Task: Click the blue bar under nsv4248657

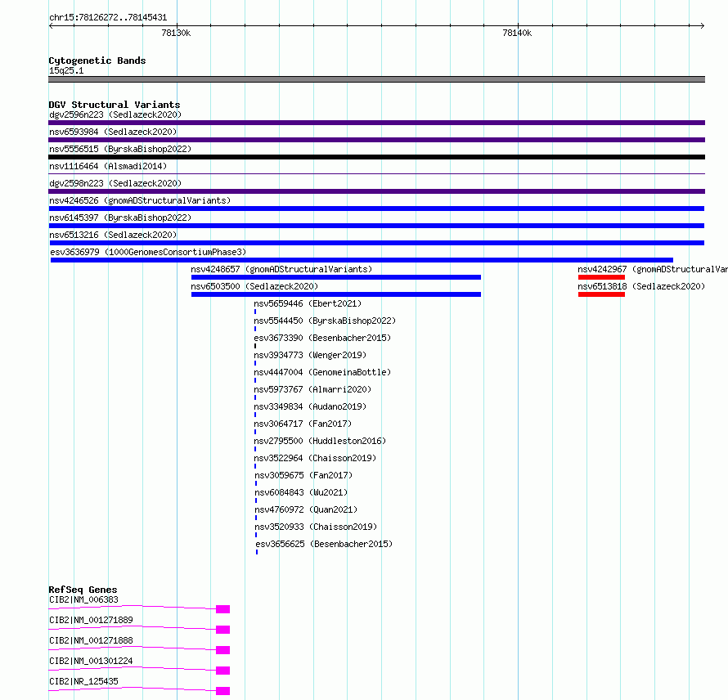Action: 336,277
